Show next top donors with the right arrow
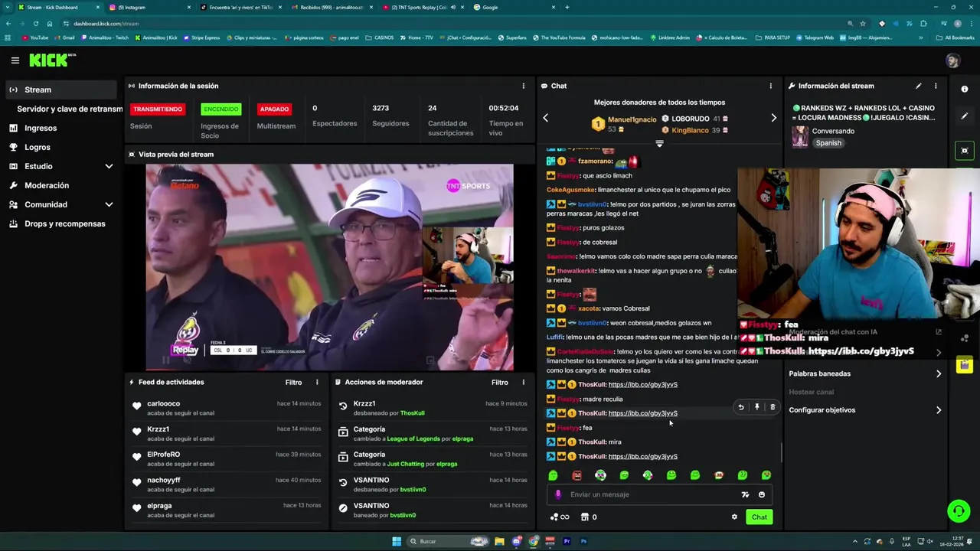 773,117
